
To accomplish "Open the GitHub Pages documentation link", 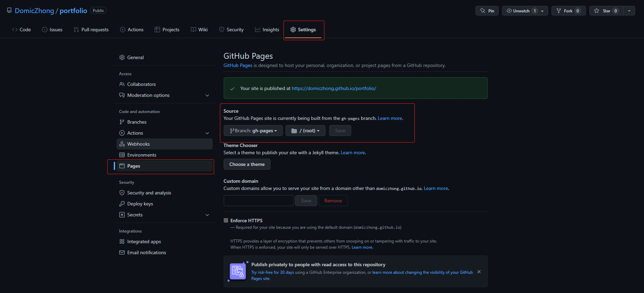I will 238,65.
